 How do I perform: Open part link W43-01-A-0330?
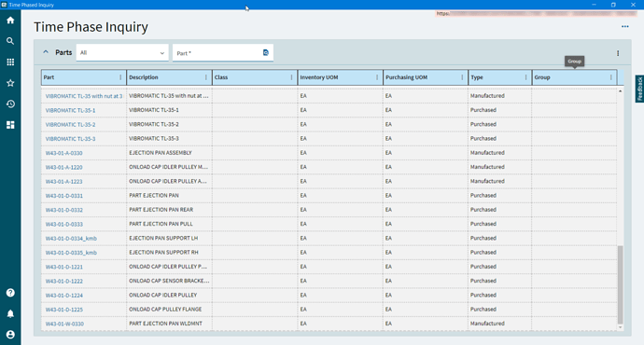click(x=63, y=153)
